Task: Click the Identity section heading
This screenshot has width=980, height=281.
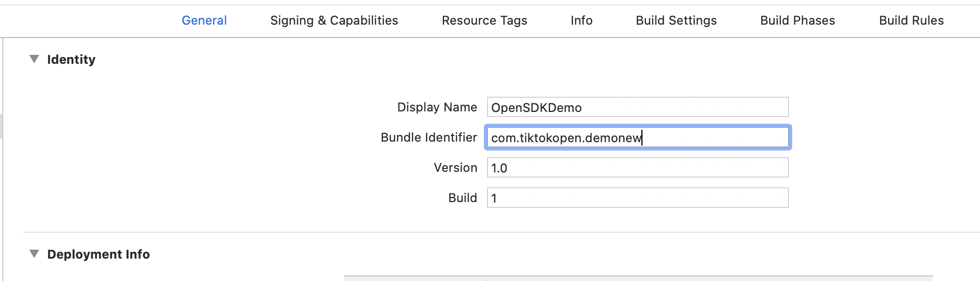Action: [71, 60]
